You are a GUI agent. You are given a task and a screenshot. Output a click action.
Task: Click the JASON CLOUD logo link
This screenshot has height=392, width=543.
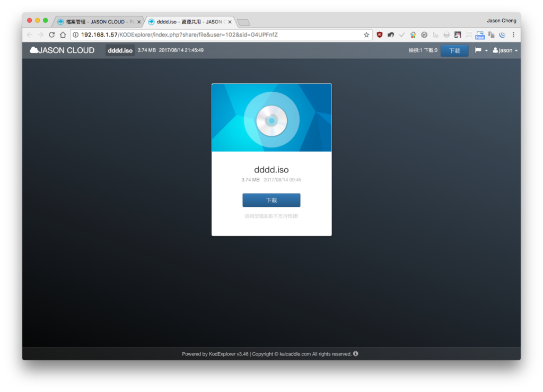(62, 50)
